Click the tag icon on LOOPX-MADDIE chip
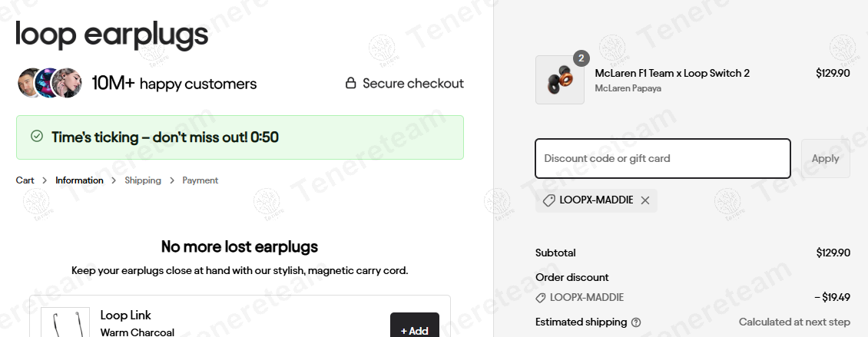The width and height of the screenshot is (868, 337). [548, 200]
